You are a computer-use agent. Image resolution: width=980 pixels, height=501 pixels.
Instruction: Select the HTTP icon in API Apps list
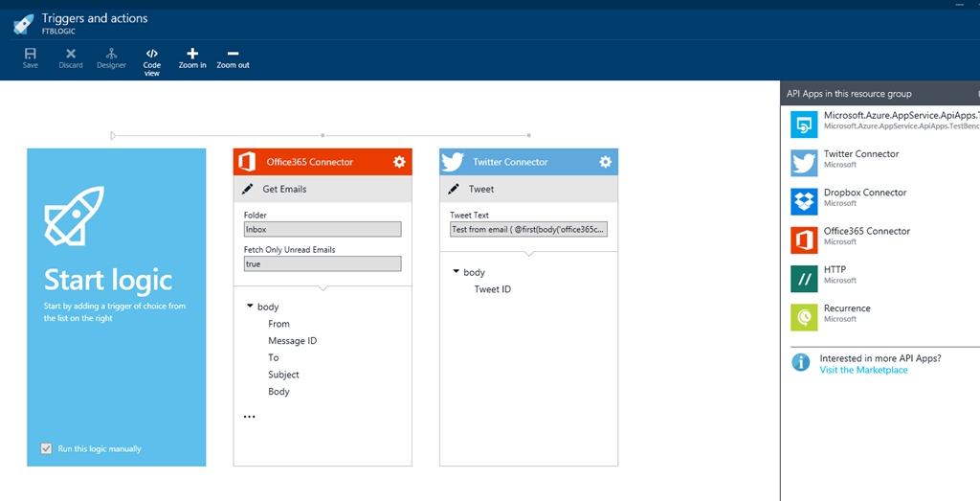(x=804, y=279)
